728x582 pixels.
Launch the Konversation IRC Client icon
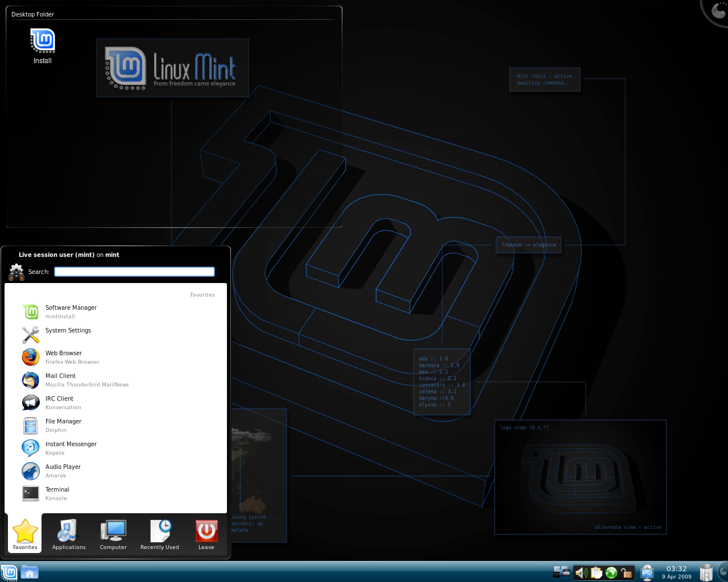(x=31, y=402)
